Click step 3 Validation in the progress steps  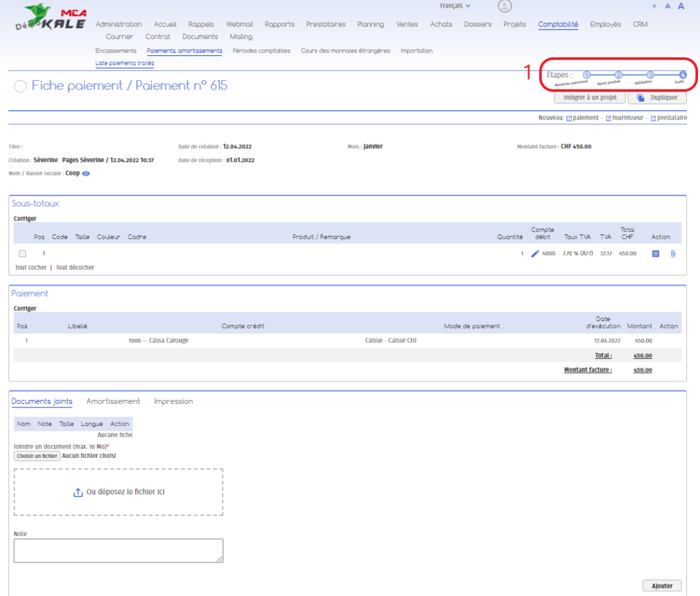click(x=650, y=75)
